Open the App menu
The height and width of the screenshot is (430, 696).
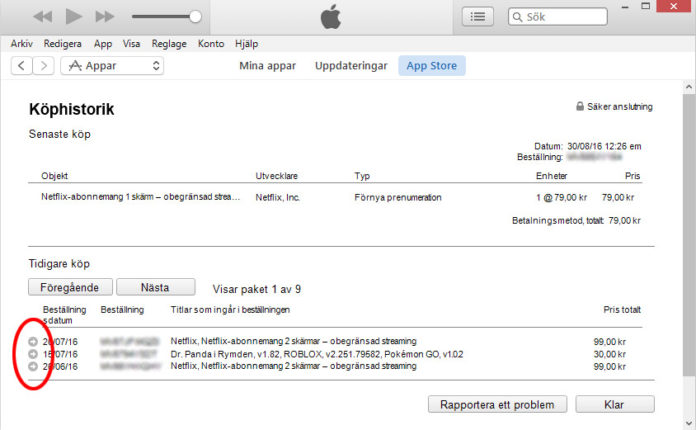(x=103, y=43)
